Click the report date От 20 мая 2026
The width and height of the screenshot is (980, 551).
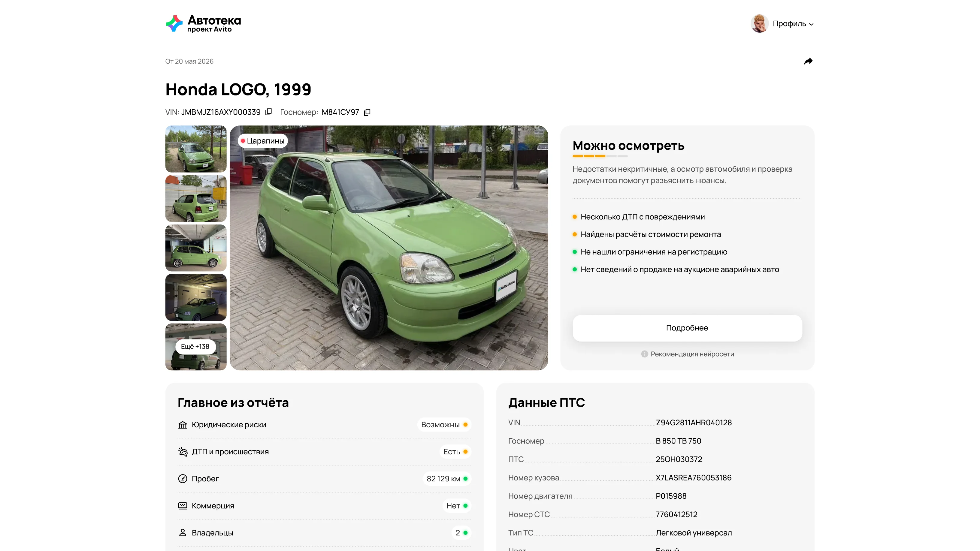[189, 61]
